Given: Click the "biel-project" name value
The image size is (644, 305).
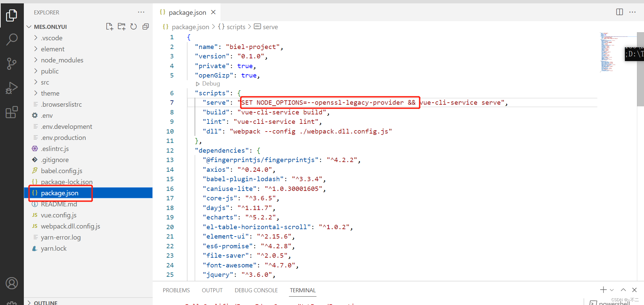Looking at the screenshot, I should click(x=253, y=47).
